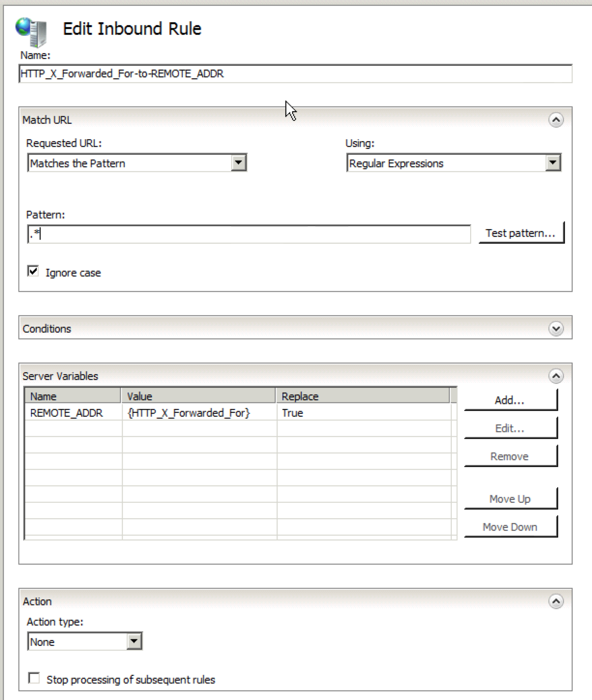This screenshot has height=700, width=592.
Task: Collapse the Match URL section
Action: [556, 120]
